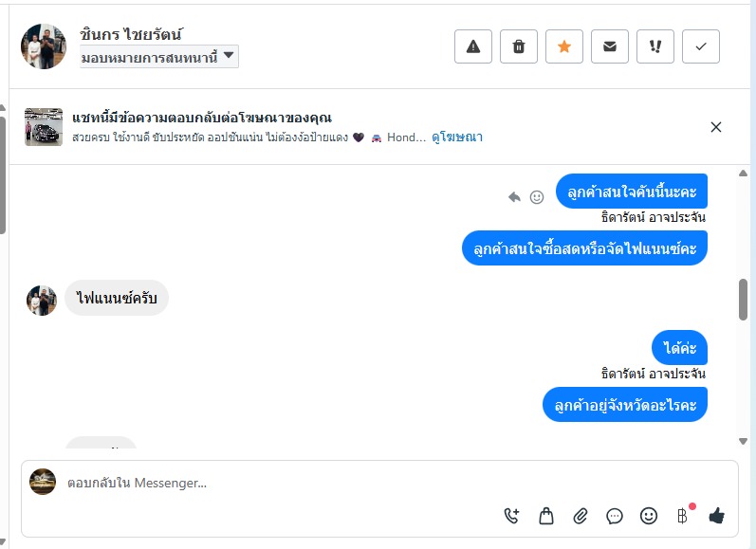Click the chat scrollbar down arrow
Screen dimensions: 756x549
[x=743, y=441]
